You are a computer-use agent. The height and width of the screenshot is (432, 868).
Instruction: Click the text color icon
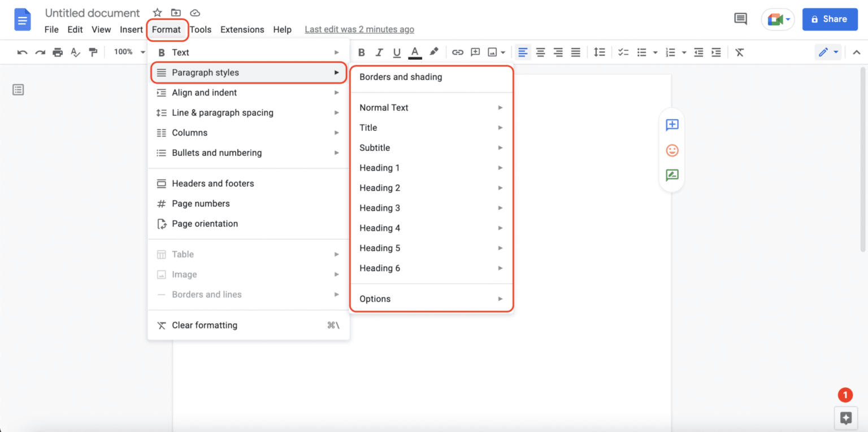click(x=415, y=53)
